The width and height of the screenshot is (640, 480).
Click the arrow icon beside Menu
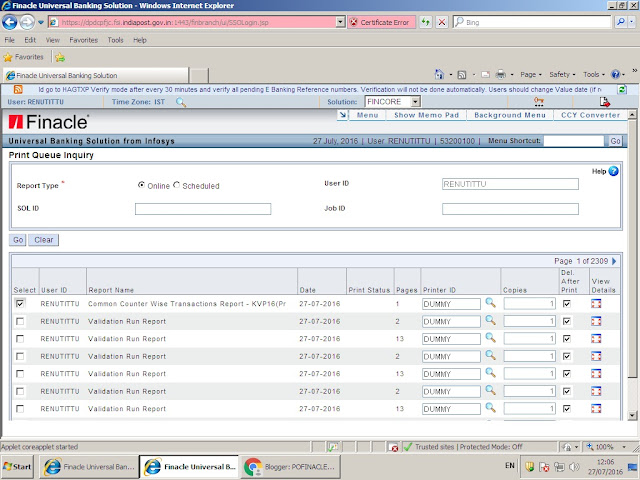342,115
